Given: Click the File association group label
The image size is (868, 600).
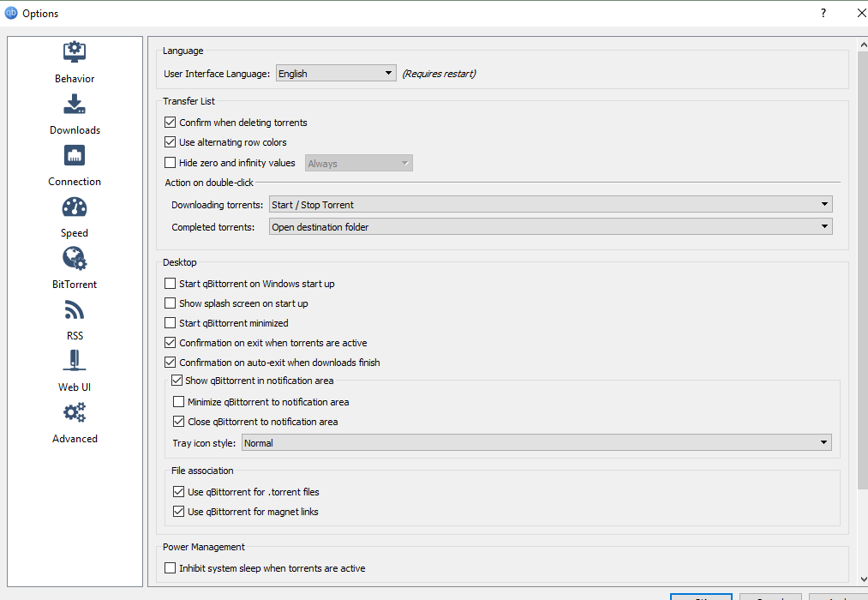Looking at the screenshot, I should (202, 471).
